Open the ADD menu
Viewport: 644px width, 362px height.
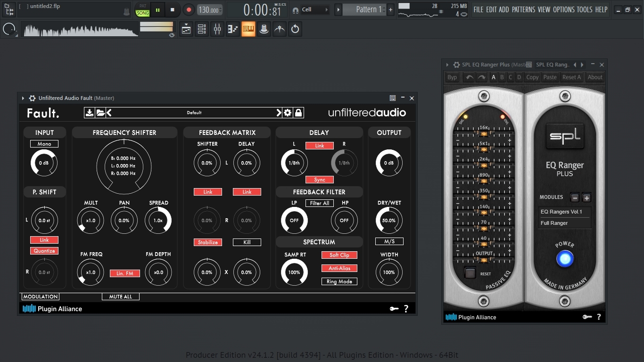(504, 9)
